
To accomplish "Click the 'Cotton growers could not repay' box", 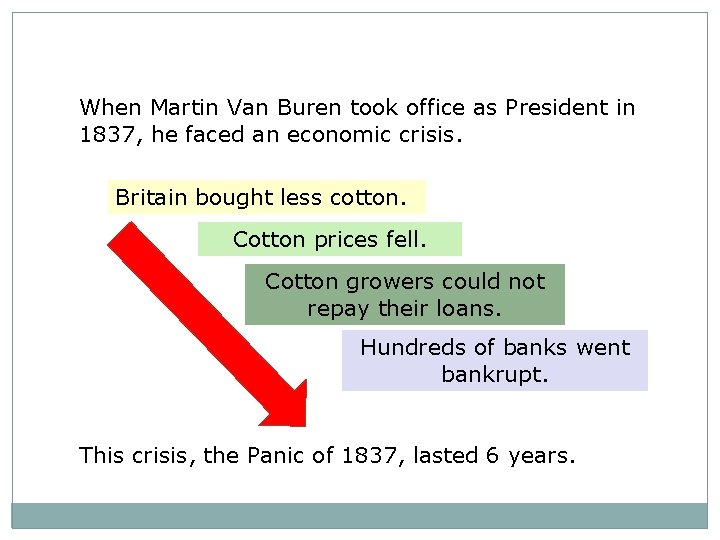I will 405,294.
